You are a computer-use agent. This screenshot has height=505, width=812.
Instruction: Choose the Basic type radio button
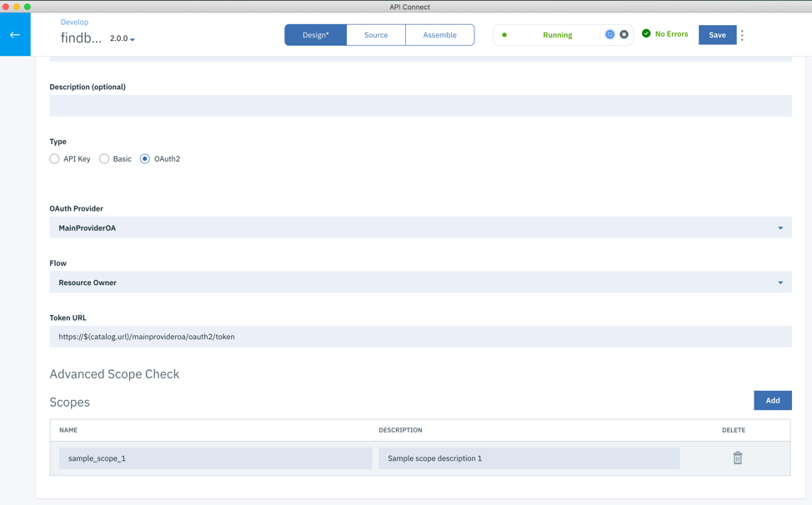click(104, 159)
